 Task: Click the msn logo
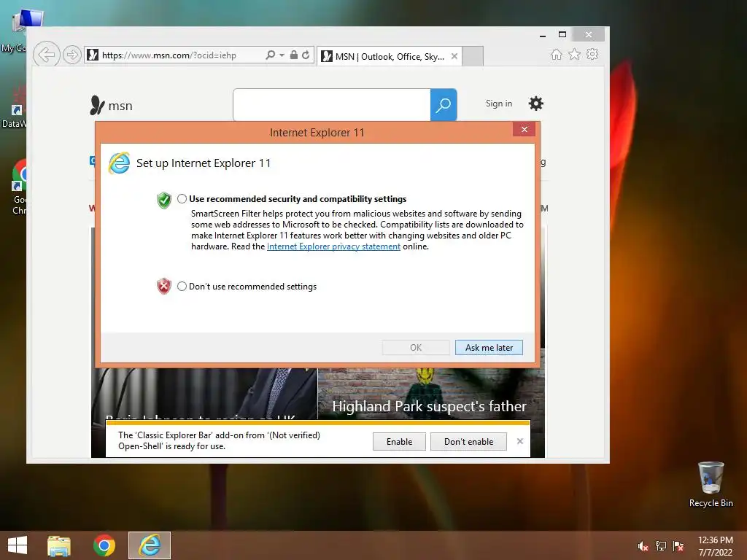pos(111,105)
